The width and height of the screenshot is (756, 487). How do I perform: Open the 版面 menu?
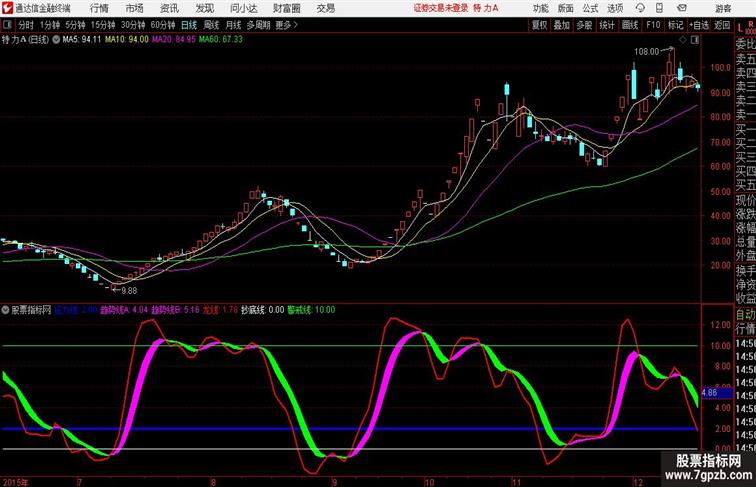(566, 8)
